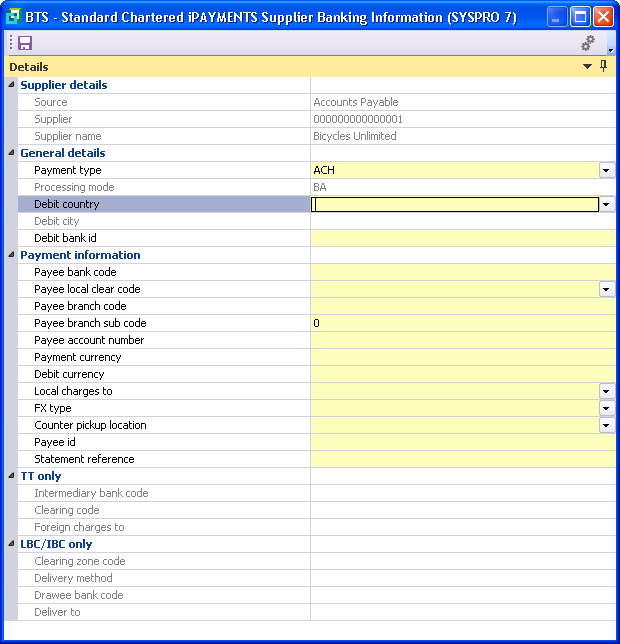The image size is (620, 644).
Task: Collapse the TT only section
Action: 11,476
